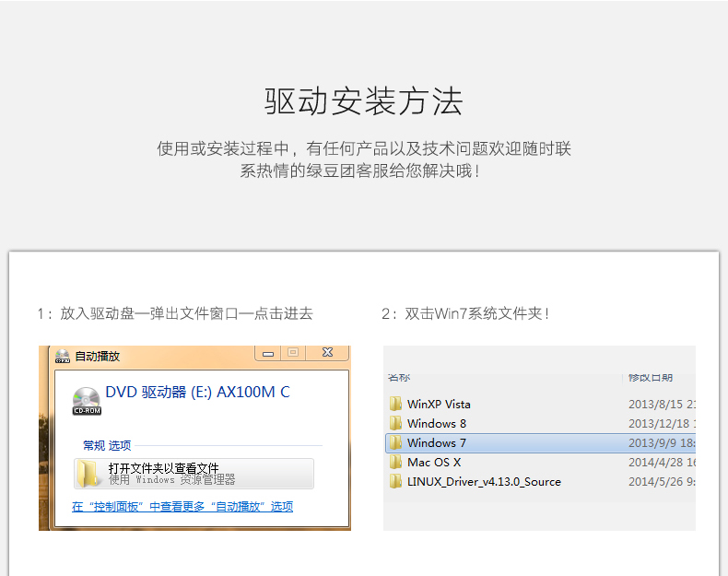Select the LINUX_Driver_v4.13.0_Source folder
This screenshot has height=576, width=728.
click(484, 482)
